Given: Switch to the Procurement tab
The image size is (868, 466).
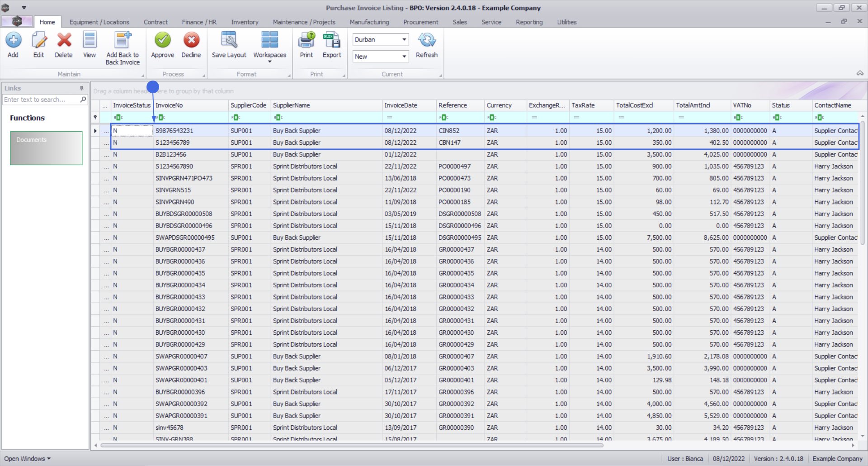Looking at the screenshot, I should (420, 22).
